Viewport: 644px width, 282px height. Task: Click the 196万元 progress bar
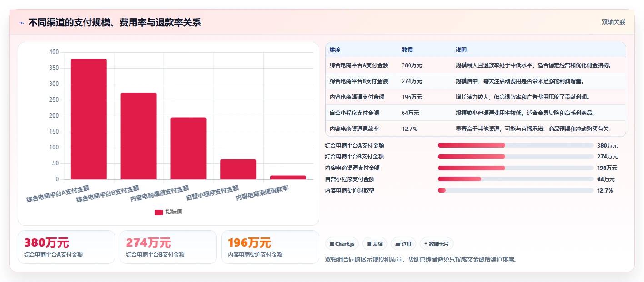click(x=515, y=168)
